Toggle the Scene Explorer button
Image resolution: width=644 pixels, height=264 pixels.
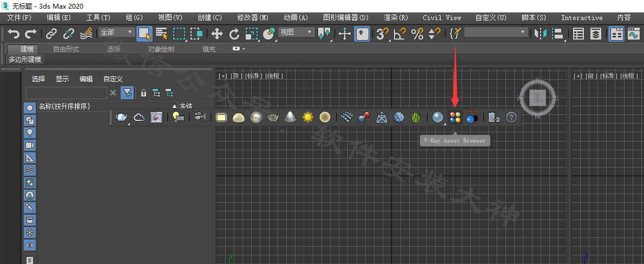[579, 34]
